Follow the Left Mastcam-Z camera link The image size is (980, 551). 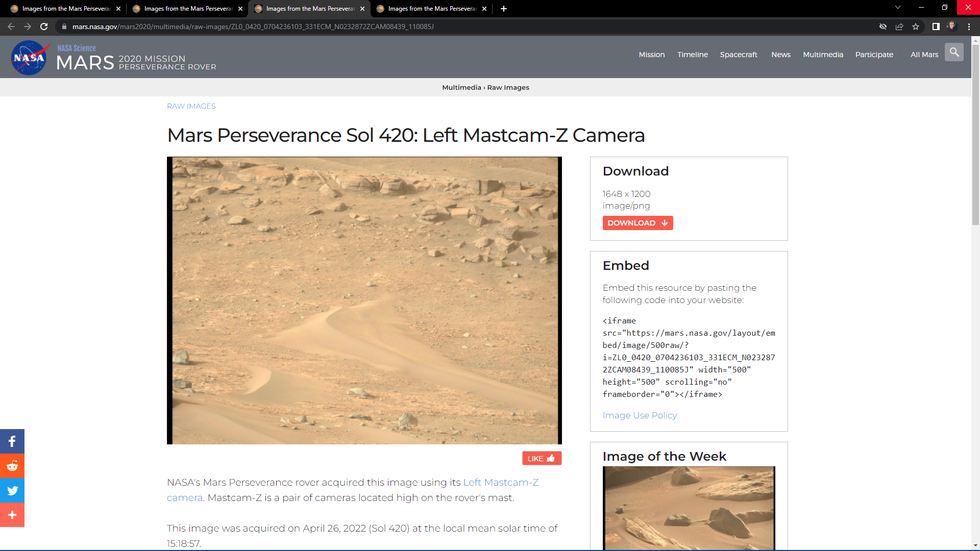point(500,482)
